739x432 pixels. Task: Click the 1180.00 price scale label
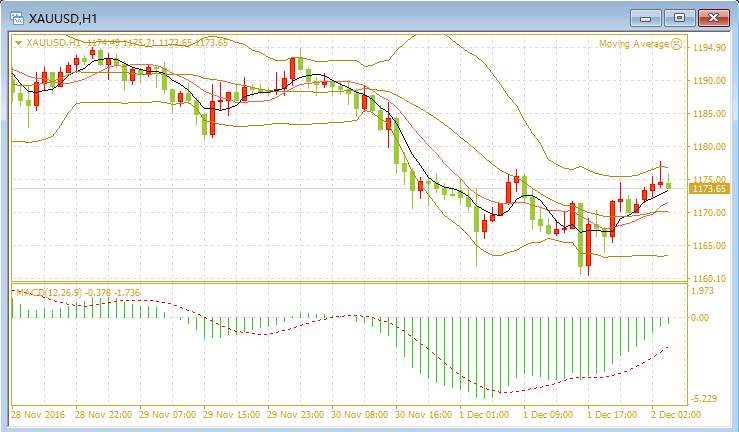coord(709,147)
